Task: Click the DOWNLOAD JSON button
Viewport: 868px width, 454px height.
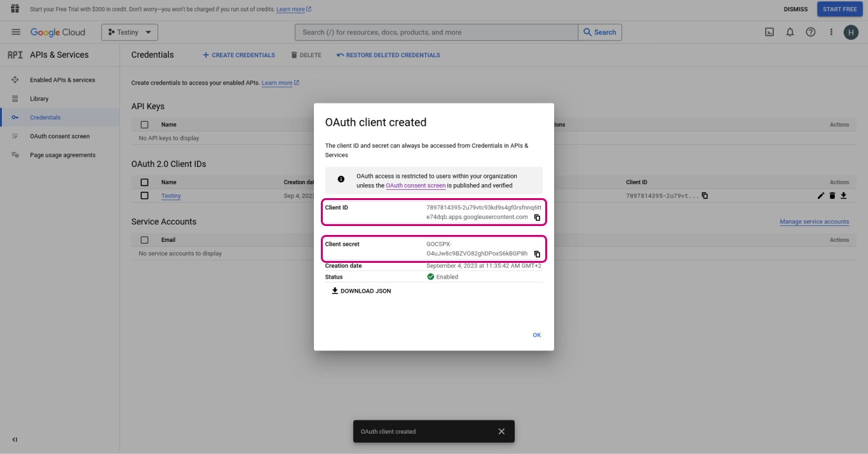Action: (361, 291)
